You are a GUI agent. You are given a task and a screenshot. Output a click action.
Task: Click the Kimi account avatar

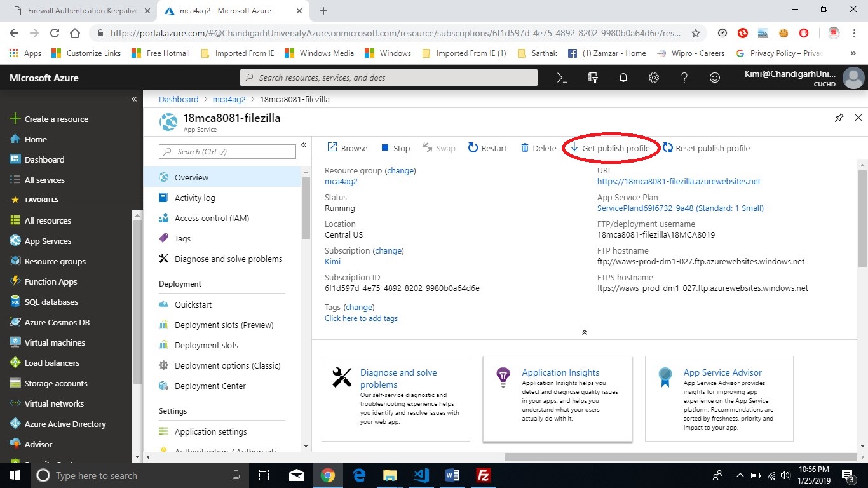[x=853, y=78]
